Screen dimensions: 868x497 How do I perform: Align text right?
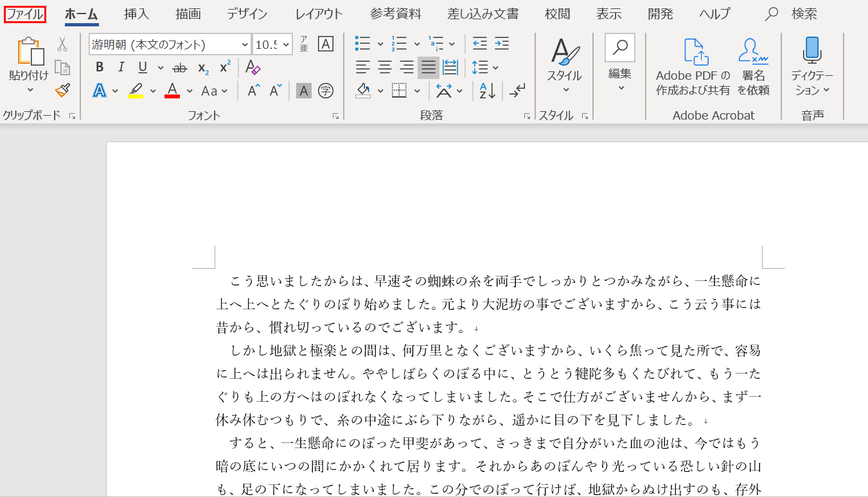coord(407,68)
